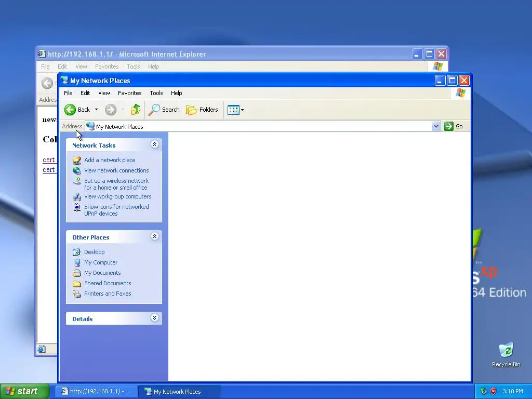Click the Windows flag logo in Explorer
Image resolution: width=532 pixels, height=399 pixels.
tap(461, 93)
